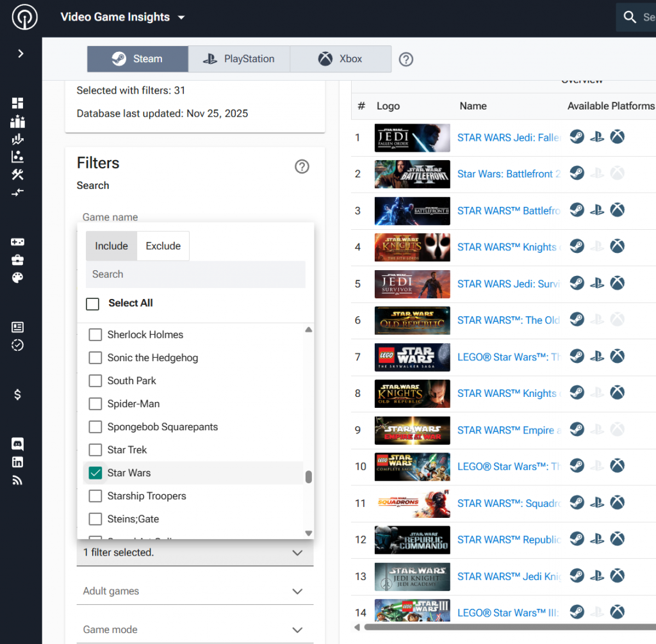Open the dashboard grid icon
656x644 pixels.
(17, 103)
